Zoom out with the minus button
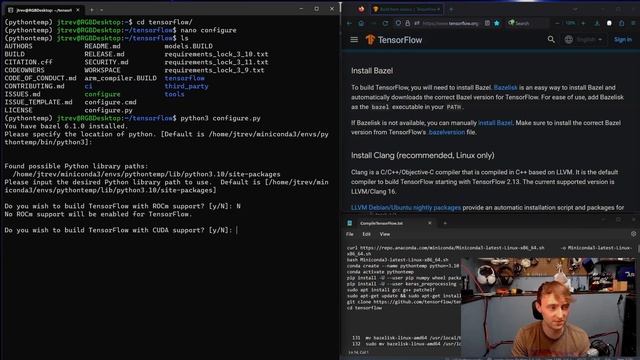Image resolution: width=640 pixels, height=360 pixels. tap(558, 23)
